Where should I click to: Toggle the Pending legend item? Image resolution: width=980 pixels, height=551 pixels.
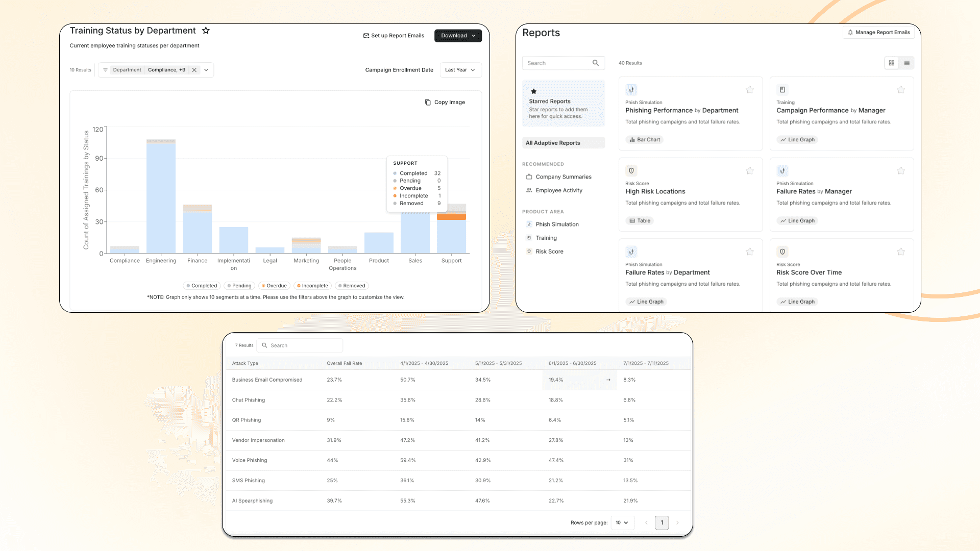point(240,286)
